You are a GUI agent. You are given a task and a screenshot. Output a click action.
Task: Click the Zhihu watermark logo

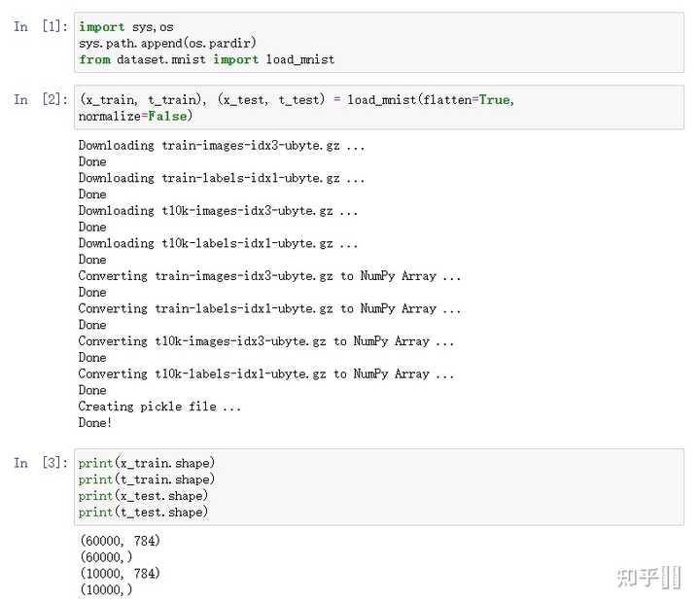click(647, 578)
